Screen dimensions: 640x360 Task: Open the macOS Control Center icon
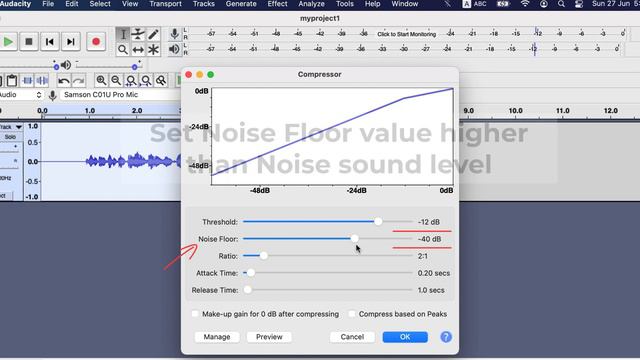pos(579,4)
